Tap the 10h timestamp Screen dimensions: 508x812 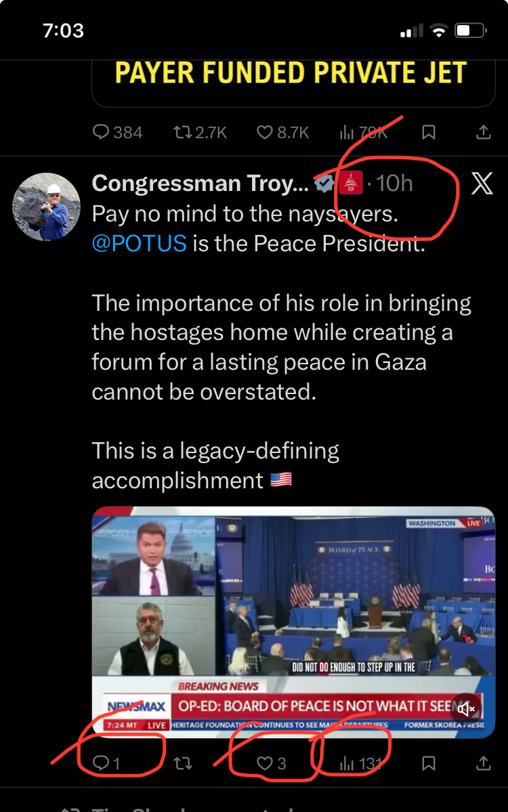[x=394, y=183]
